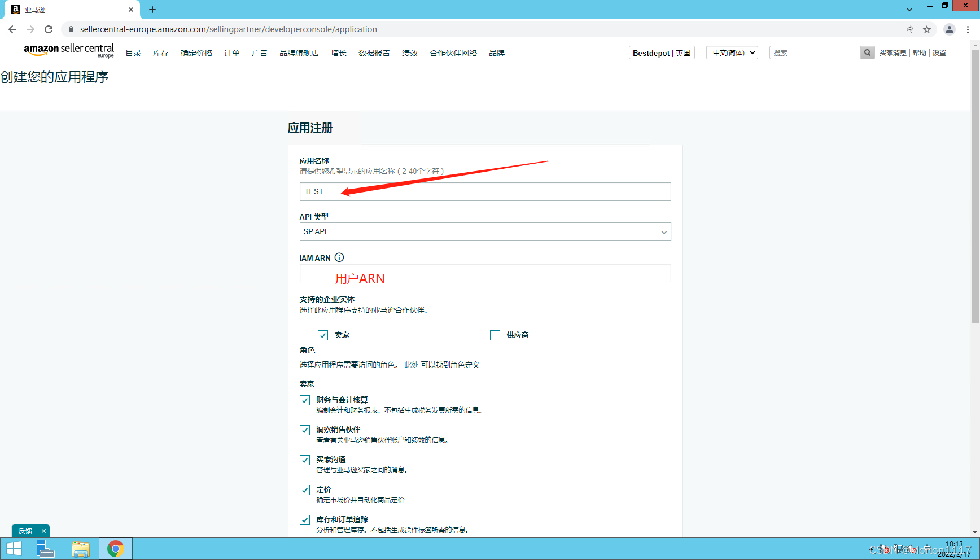The image size is (980, 560).
Task: Click the browser address bar
Action: click(485, 29)
